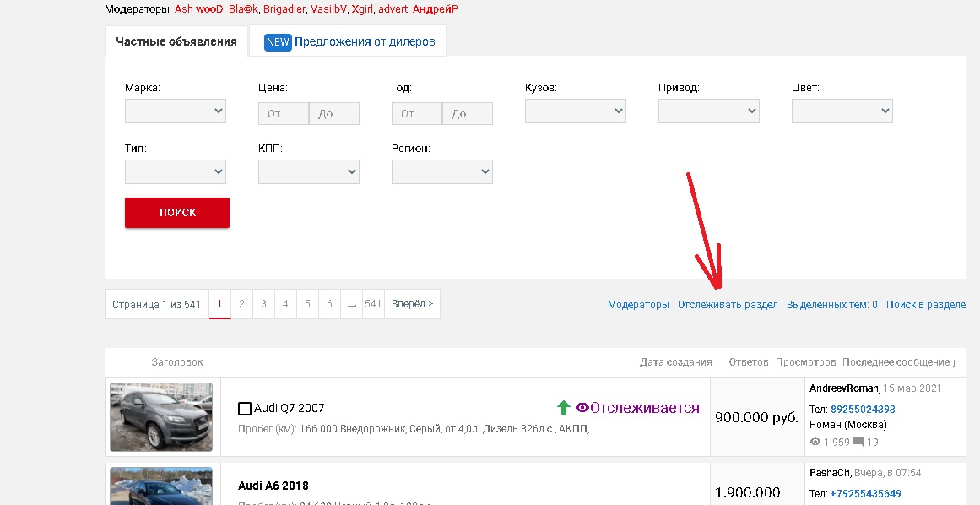Viewport: 980px width, 505px height.
Task: Open moderator Xgirl profile
Action: 362,9
